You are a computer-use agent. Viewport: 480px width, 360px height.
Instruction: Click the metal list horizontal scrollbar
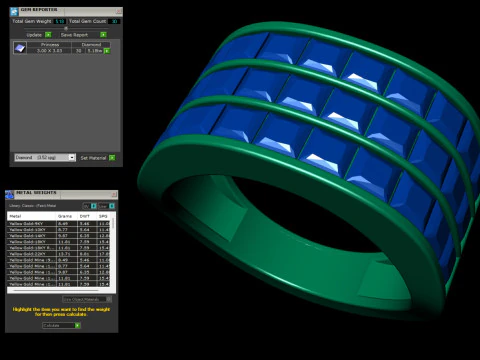[56, 290]
